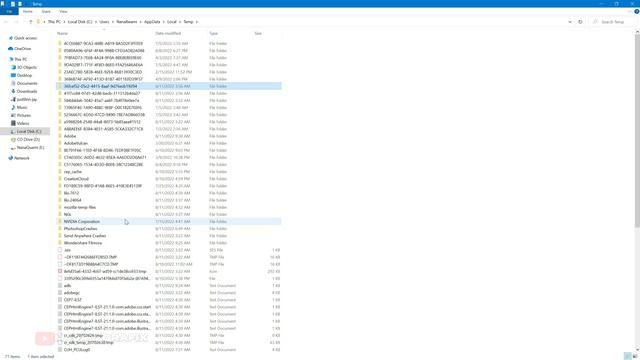Open Downloads in navigation pane

(27, 91)
